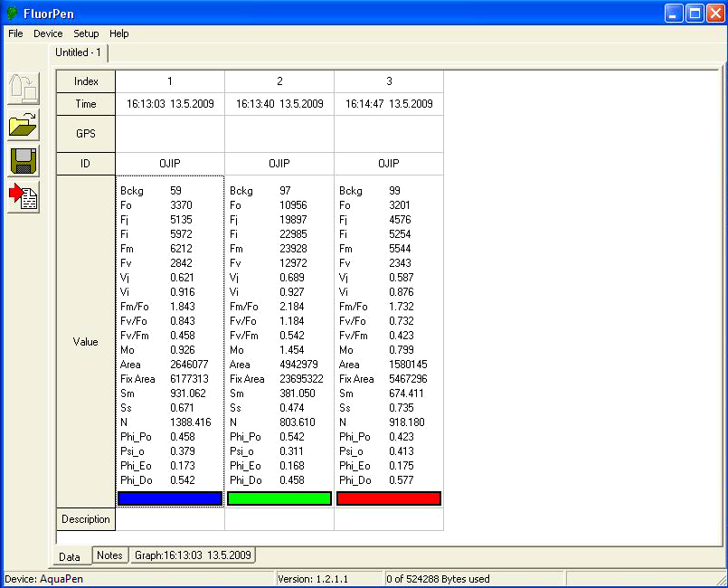This screenshot has width=728, height=588.
Task: Open the File menu
Action: coord(15,33)
